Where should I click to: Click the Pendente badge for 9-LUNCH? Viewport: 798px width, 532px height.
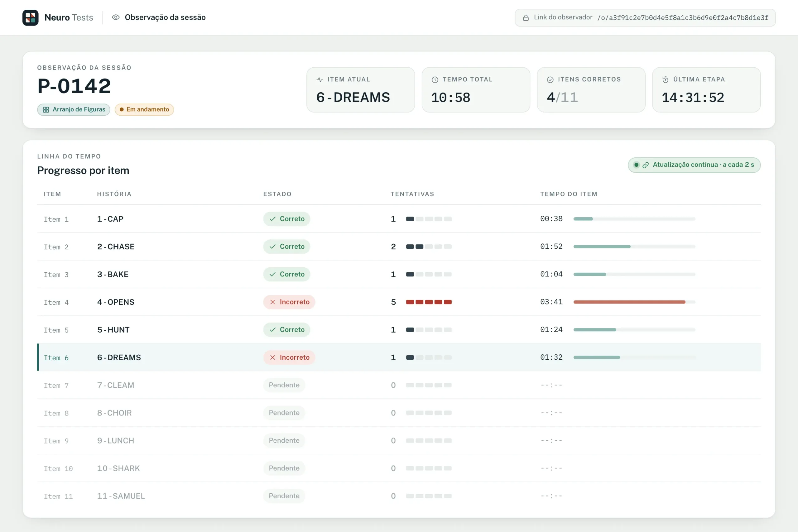coord(284,441)
